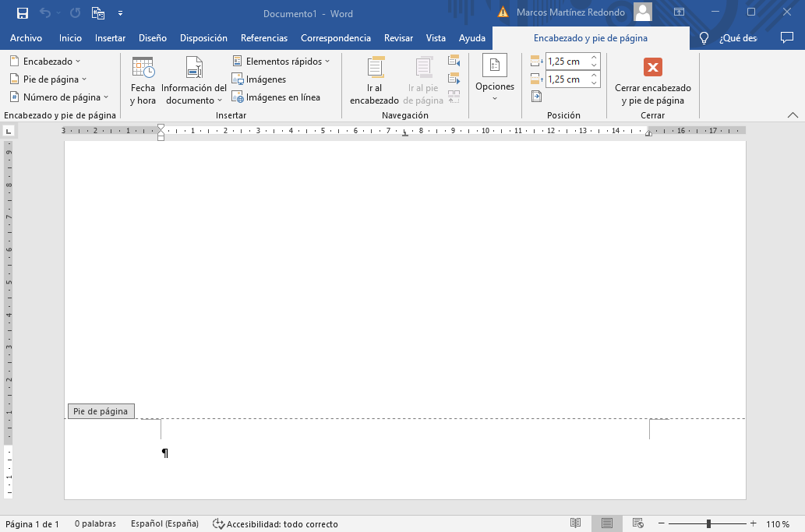Click the account warning triangle icon
Viewport: 805px width, 532px height.
503,12
